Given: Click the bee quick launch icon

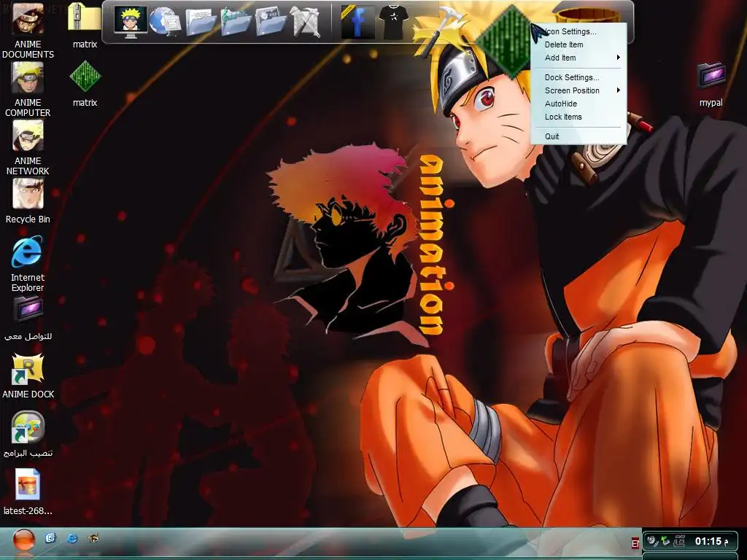Looking at the screenshot, I should [94, 538].
